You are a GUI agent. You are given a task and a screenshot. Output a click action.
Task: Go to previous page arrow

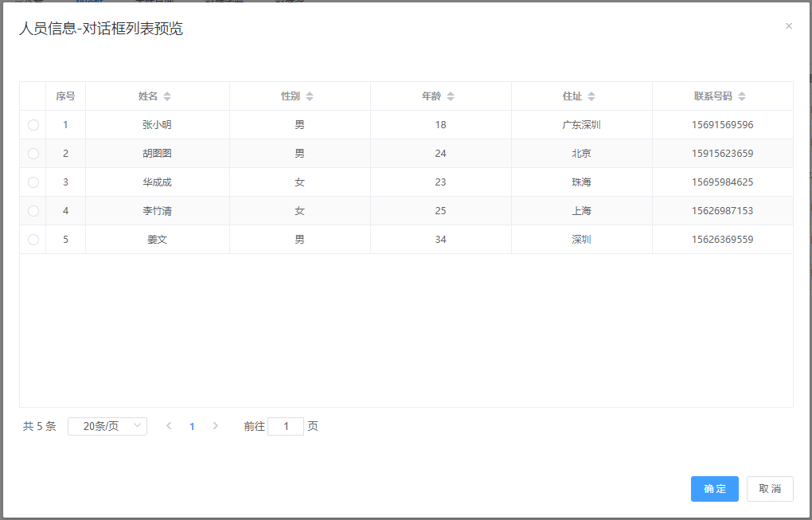169,426
